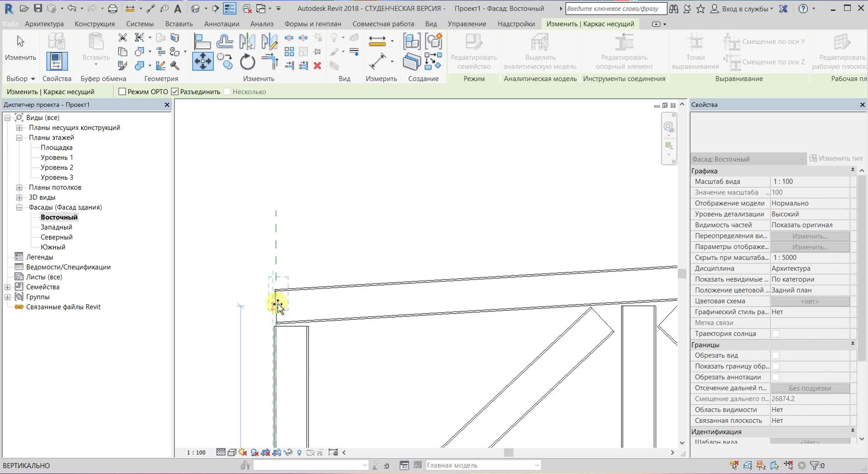The image size is (868, 474).
Task: Expand the 3D виды node
Action: (x=19, y=197)
